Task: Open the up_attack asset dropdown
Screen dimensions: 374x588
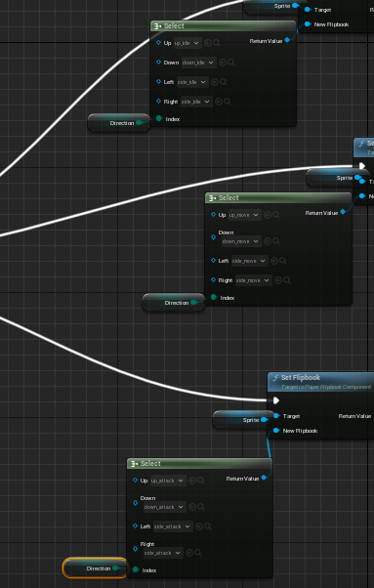Action: click(x=168, y=481)
